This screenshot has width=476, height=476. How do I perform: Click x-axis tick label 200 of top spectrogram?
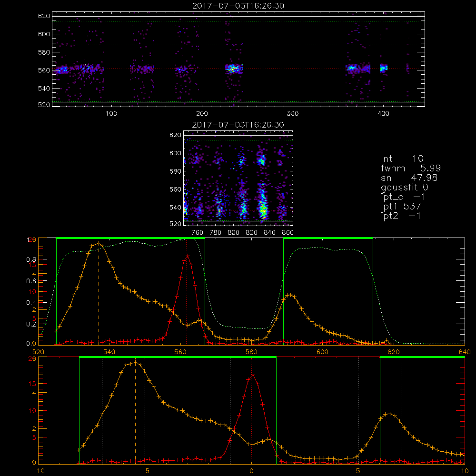(202, 114)
